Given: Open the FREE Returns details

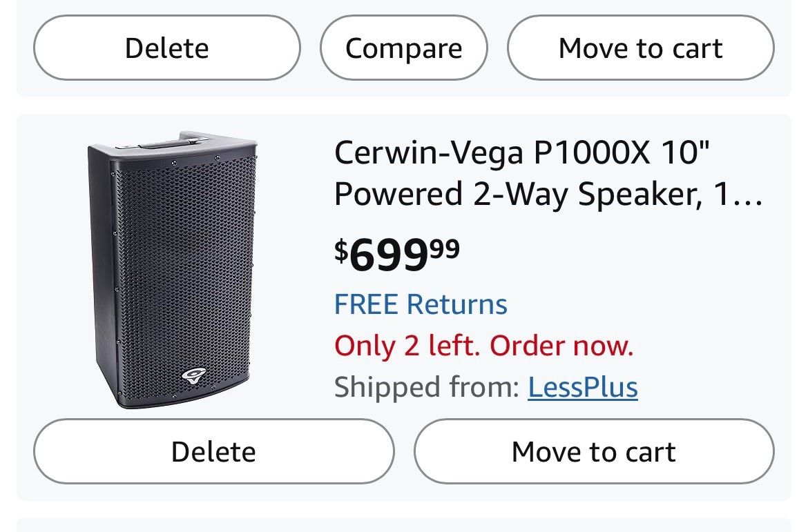Looking at the screenshot, I should [x=421, y=304].
